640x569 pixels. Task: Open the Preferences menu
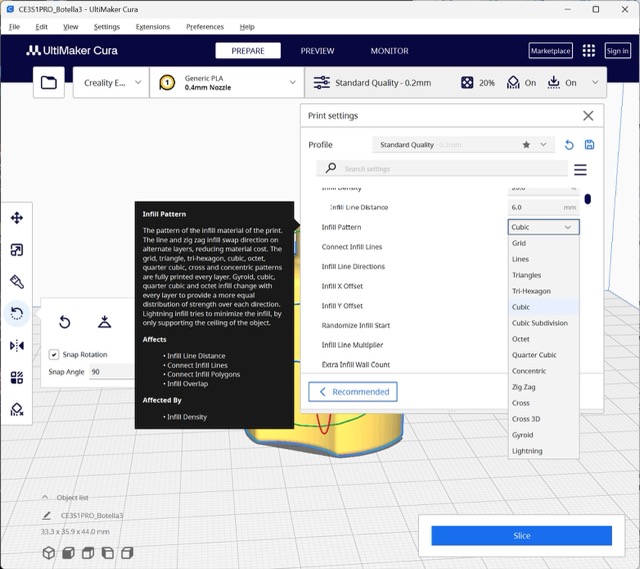[x=205, y=27]
